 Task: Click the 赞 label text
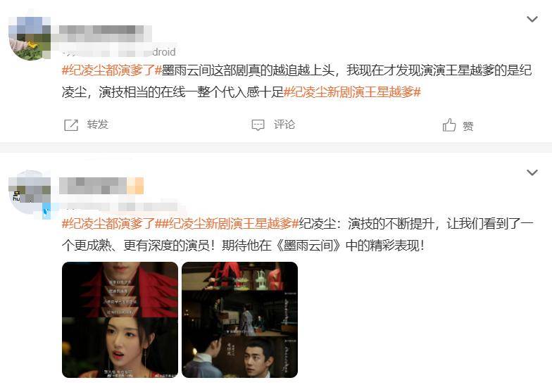click(468, 126)
